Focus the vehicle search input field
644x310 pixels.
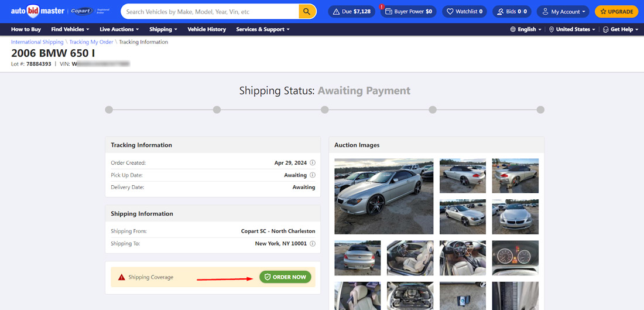pos(210,12)
